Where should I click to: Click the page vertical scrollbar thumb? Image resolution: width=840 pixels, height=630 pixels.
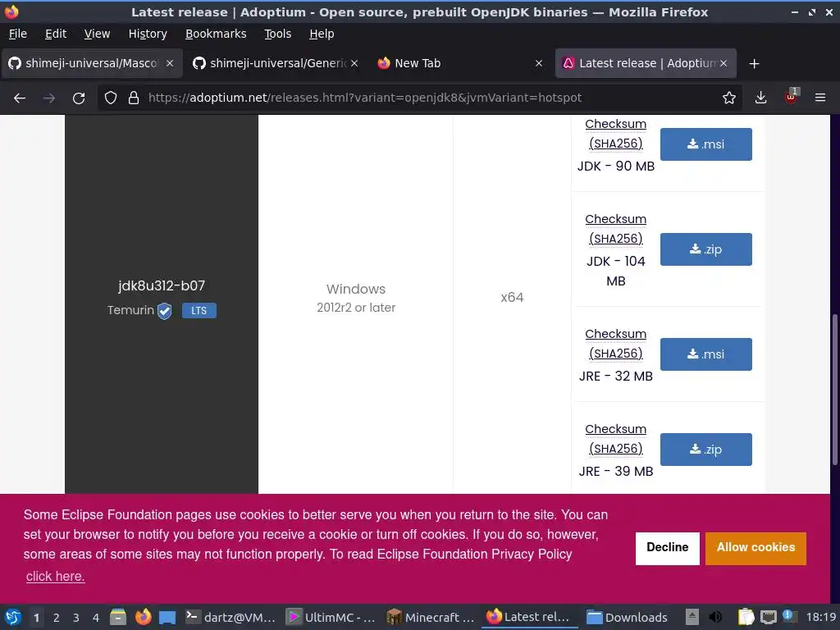tap(834, 391)
